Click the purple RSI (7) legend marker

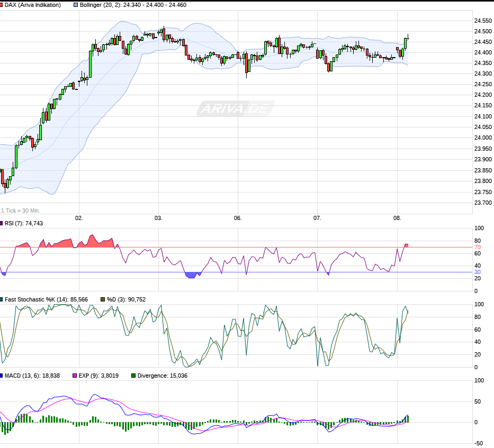[2, 223]
